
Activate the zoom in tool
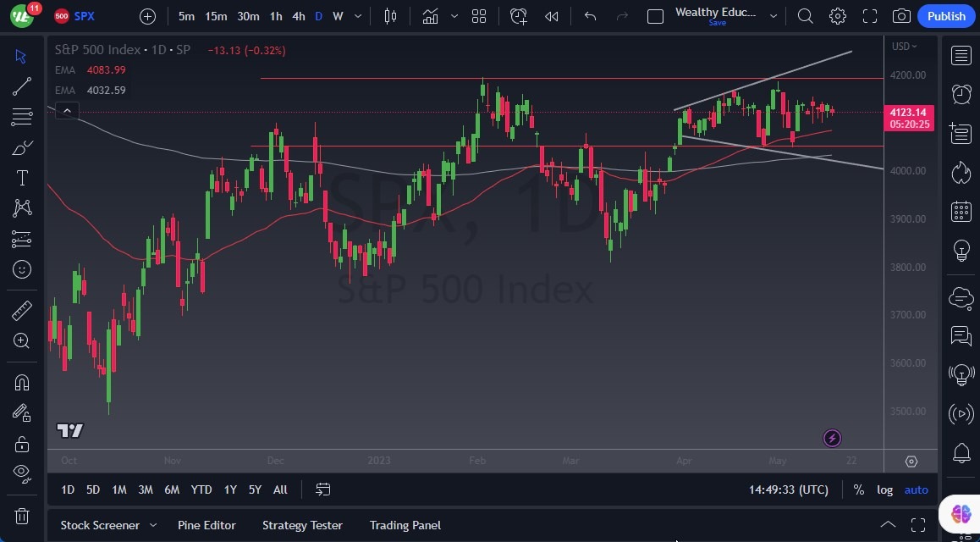pos(21,340)
